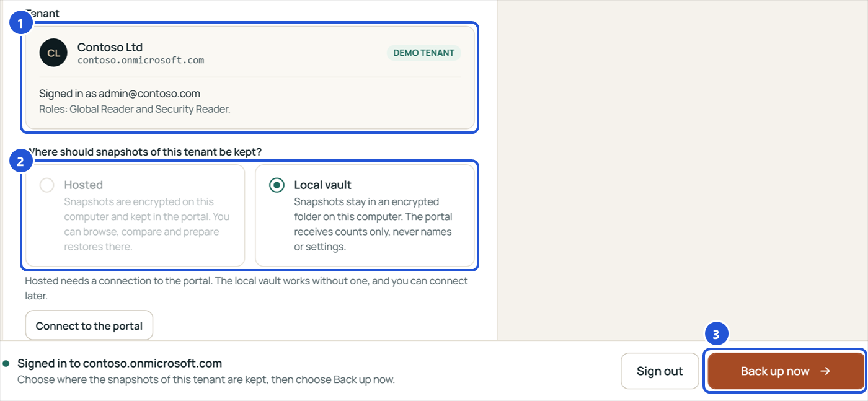Click the Contoso Ltd tenant name

pos(110,47)
